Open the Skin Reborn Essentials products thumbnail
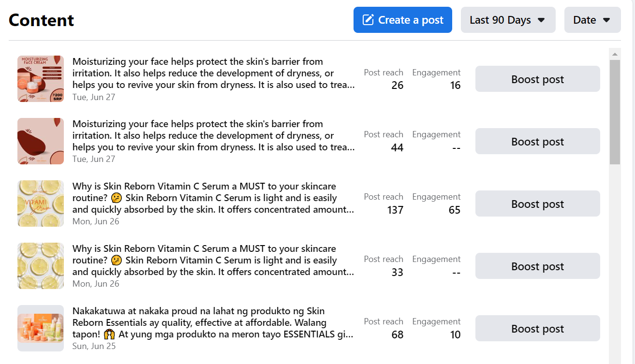 coord(41,328)
